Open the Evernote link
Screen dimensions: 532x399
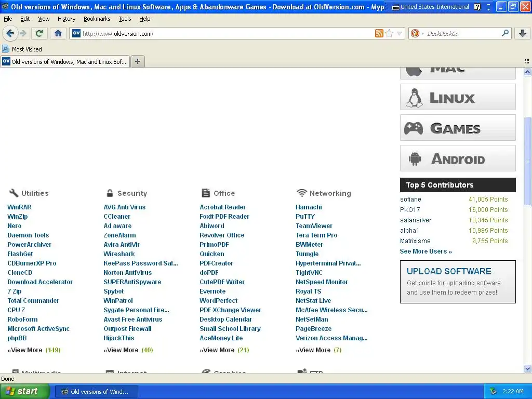point(212,291)
